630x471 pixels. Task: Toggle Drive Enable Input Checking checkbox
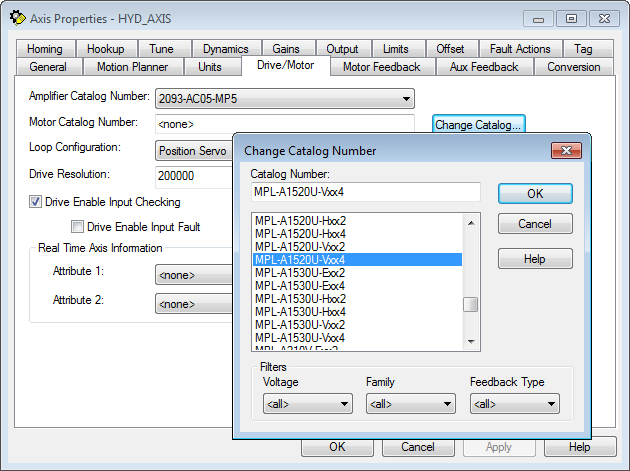tap(37, 202)
